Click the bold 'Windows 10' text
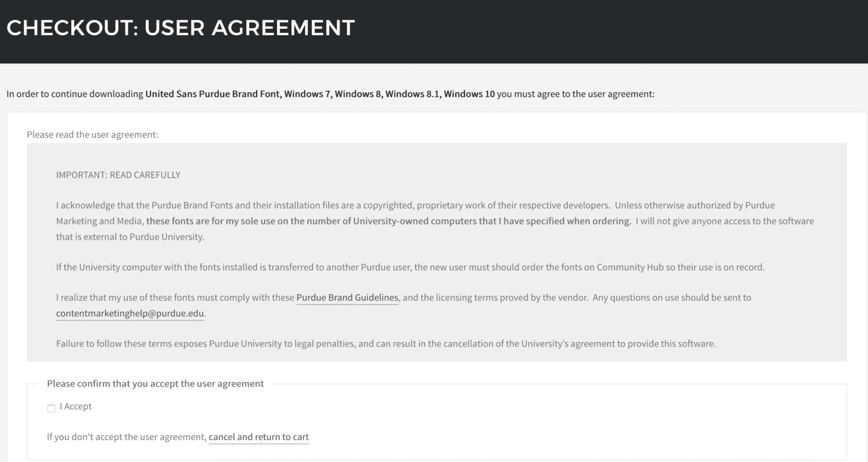This screenshot has width=868, height=462. tap(469, 94)
